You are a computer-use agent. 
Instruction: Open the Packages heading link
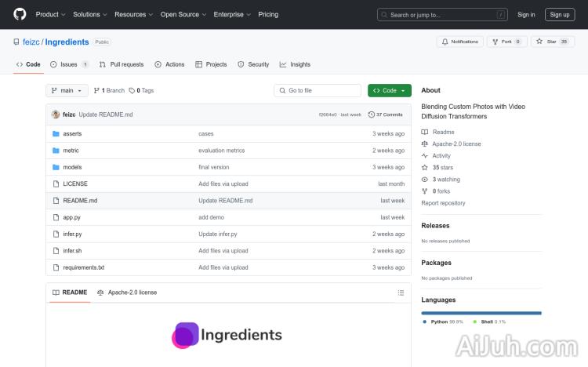(x=436, y=263)
